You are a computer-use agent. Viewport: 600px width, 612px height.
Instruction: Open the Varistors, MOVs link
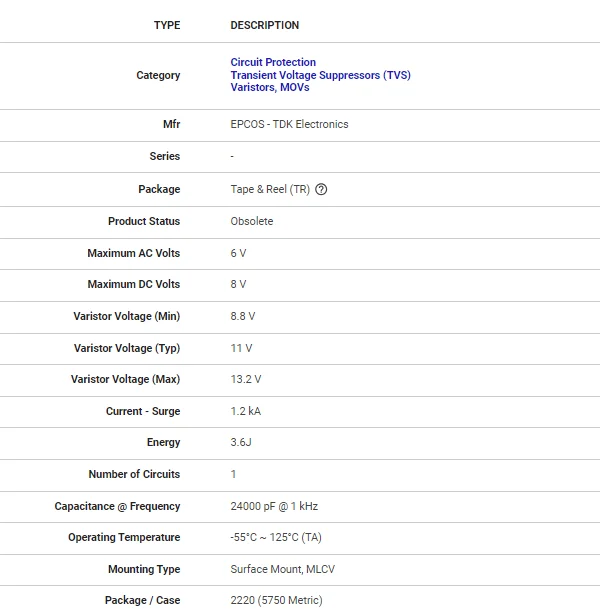point(270,87)
